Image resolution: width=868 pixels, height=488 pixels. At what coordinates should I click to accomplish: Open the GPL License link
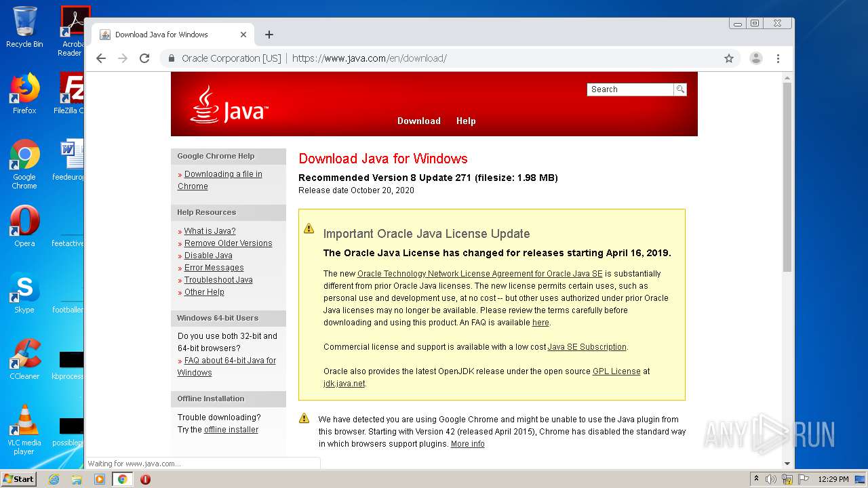[x=616, y=371]
